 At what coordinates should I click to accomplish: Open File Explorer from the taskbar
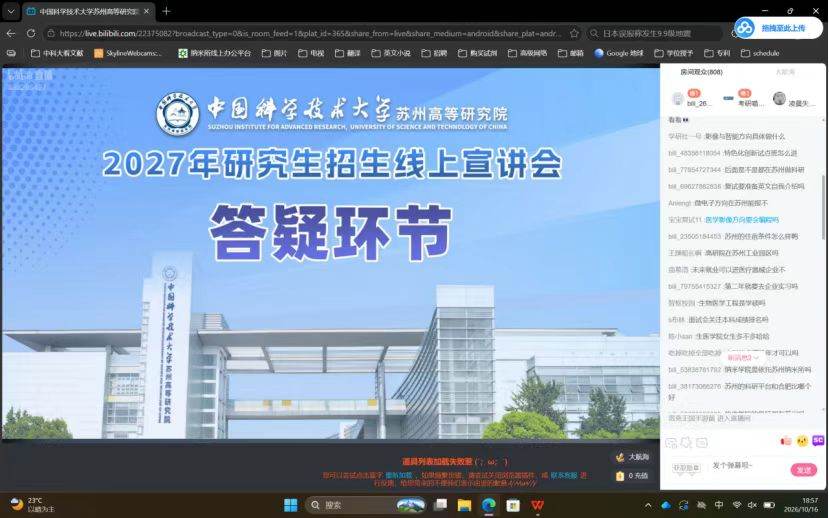pyautogui.click(x=464, y=505)
